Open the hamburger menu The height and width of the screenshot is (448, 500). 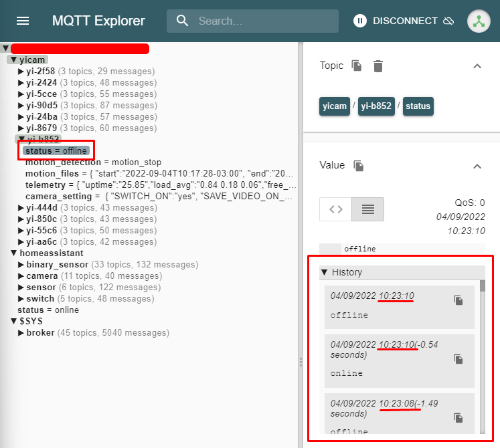23,21
